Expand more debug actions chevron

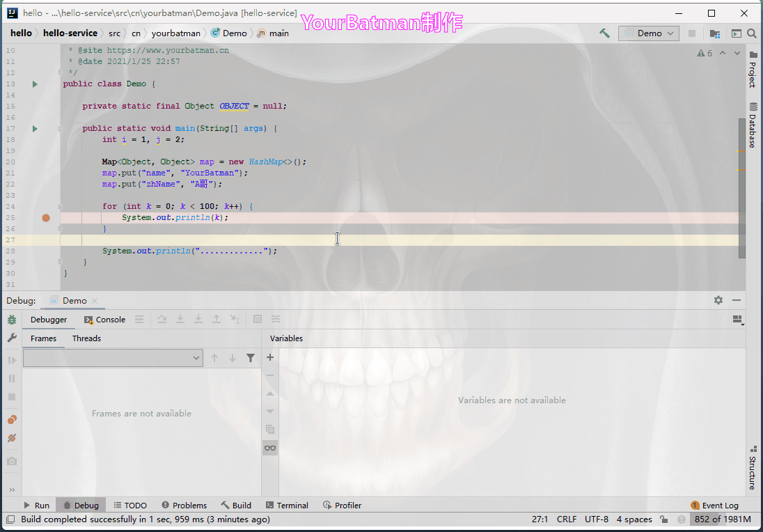pos(12,489)
